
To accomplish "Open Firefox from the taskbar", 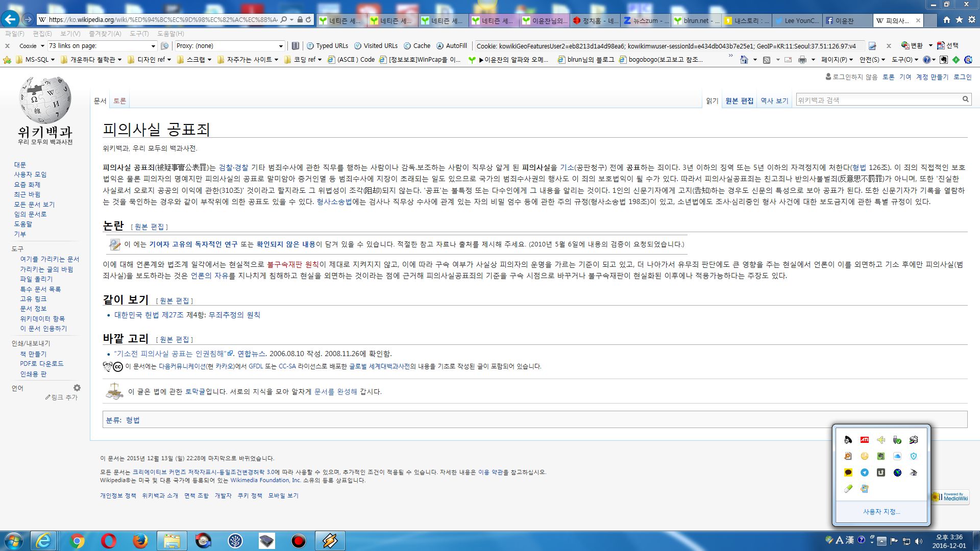I will click(140, 541).
